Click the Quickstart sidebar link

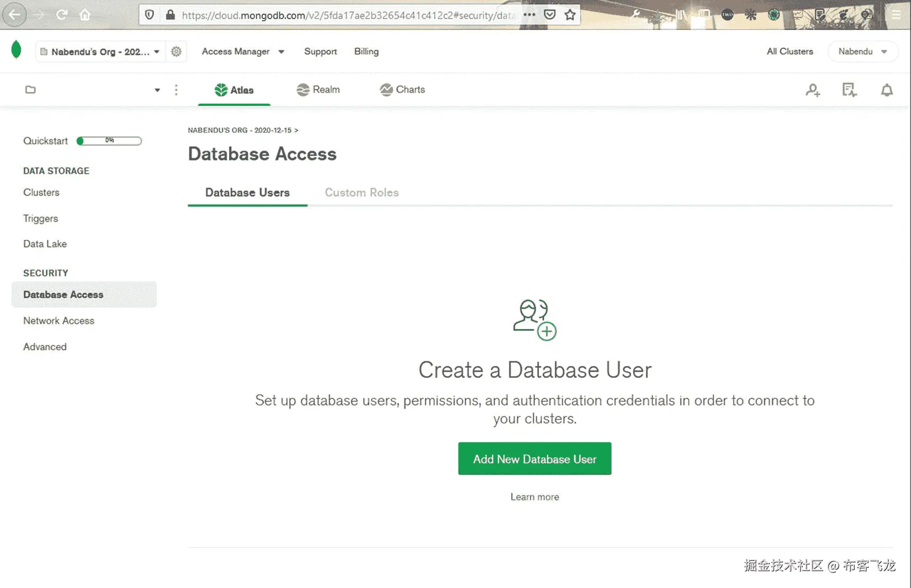pos(45,141)
